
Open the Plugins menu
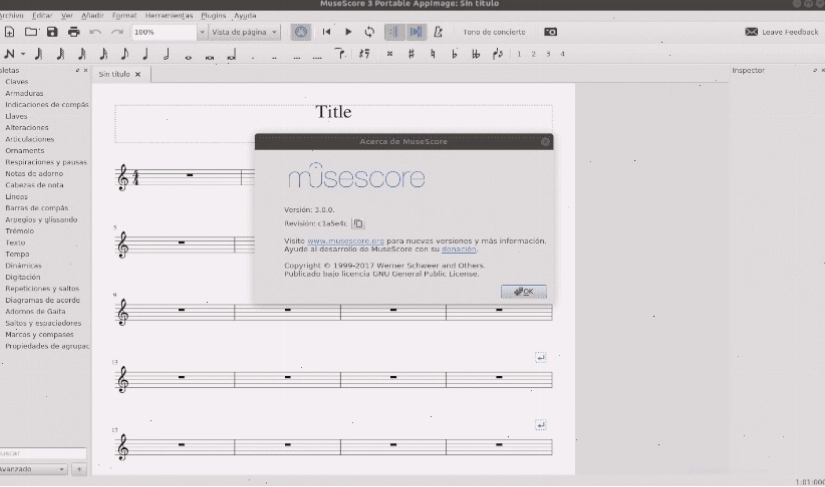tap(214, 16)
